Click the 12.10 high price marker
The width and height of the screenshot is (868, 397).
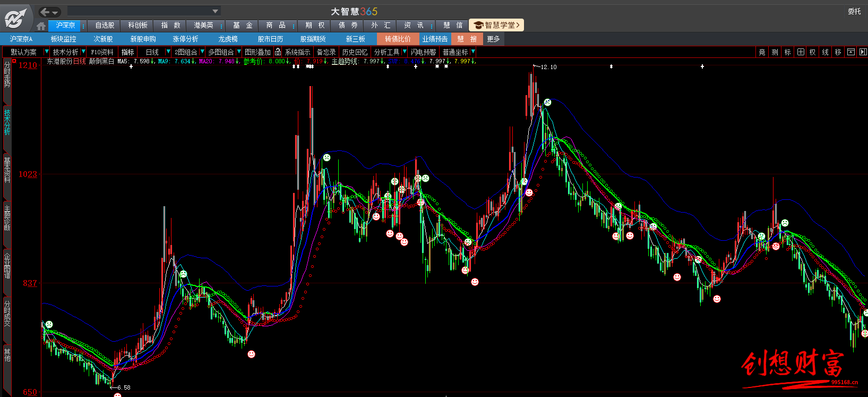click(548, 67)
